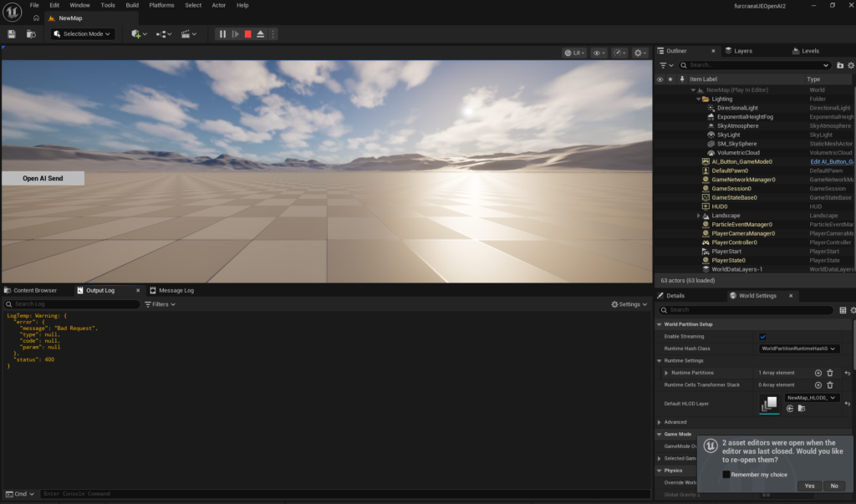Viewport: 856px width, 504px height.
Task: Pause the play-in-editor simulation
Action: point(222,34)
